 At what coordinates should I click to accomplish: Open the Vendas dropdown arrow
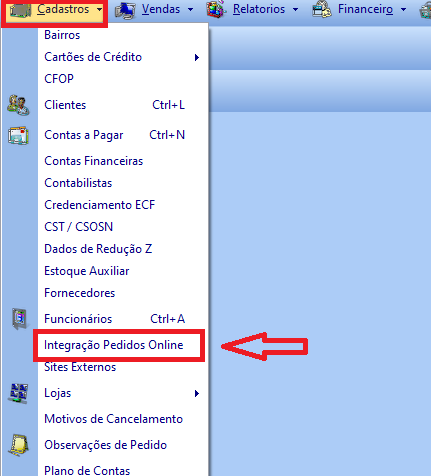coord(190,10)
